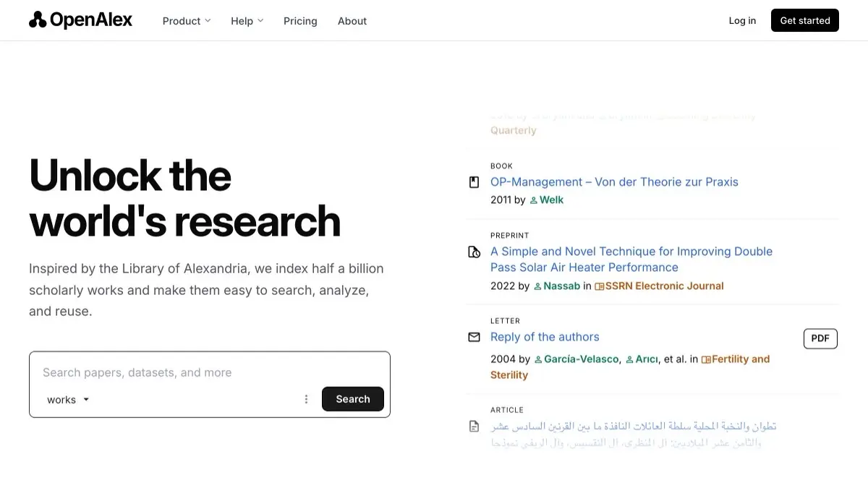
Task: Open A Simple and Novel Technique paper
Action: click(631, 260)
